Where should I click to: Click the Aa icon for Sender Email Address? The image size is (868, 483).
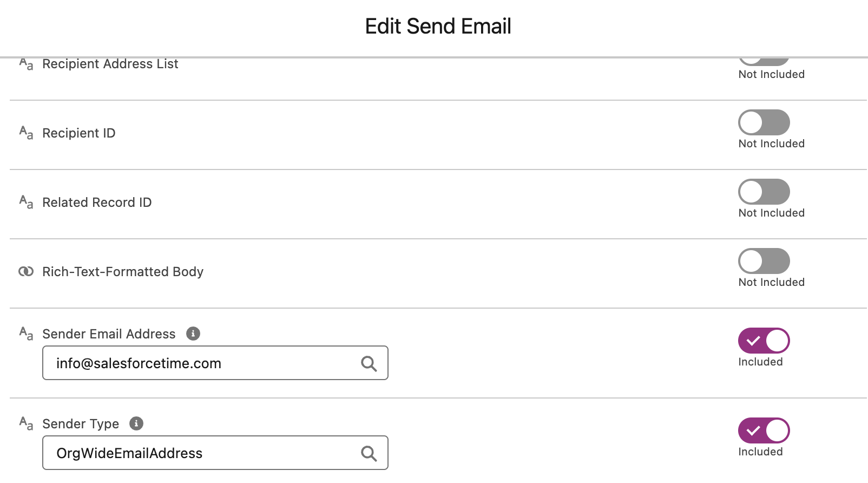tap(25, 334)
